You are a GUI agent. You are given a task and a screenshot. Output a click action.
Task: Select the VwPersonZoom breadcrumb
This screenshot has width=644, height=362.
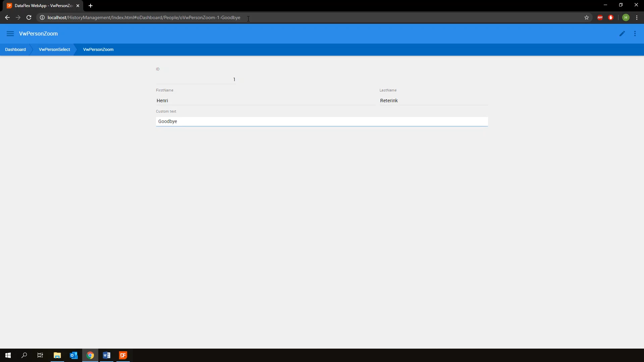[98, 49]
